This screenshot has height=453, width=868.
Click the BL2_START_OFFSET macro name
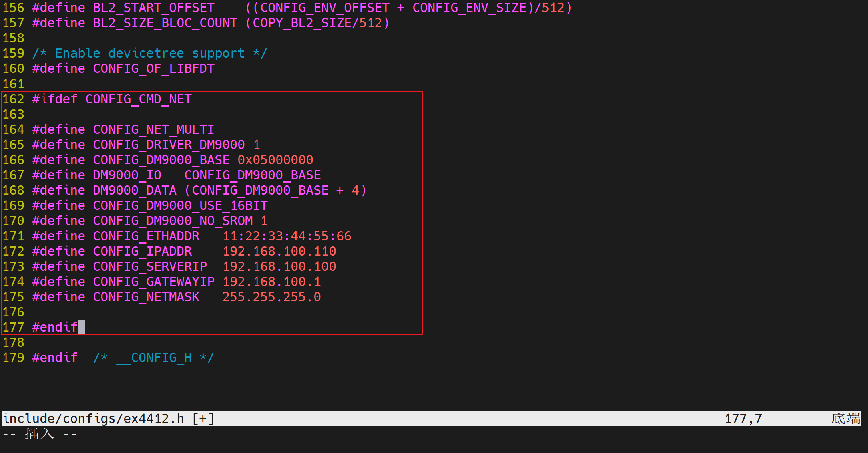point(153,8)
